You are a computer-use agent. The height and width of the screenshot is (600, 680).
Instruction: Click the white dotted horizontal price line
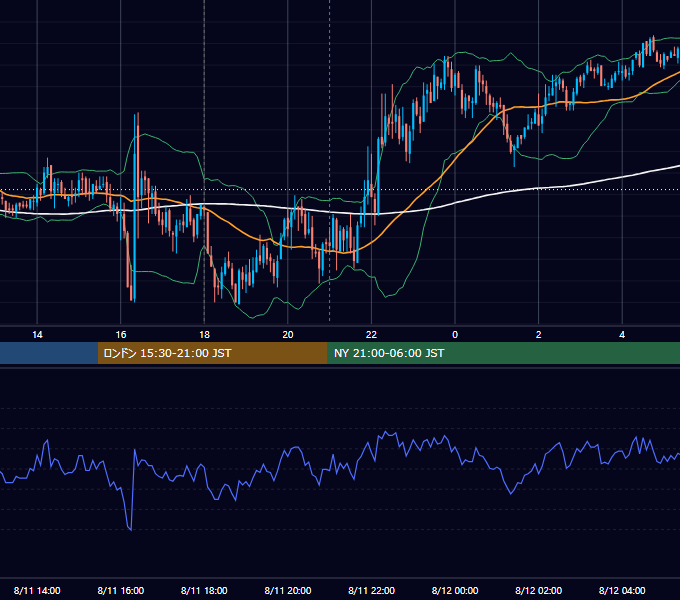click(340, 189)
